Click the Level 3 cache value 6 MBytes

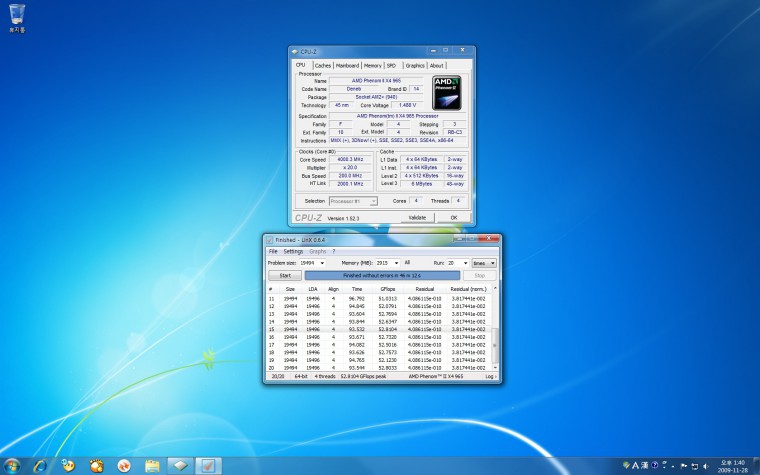[422, 184]
